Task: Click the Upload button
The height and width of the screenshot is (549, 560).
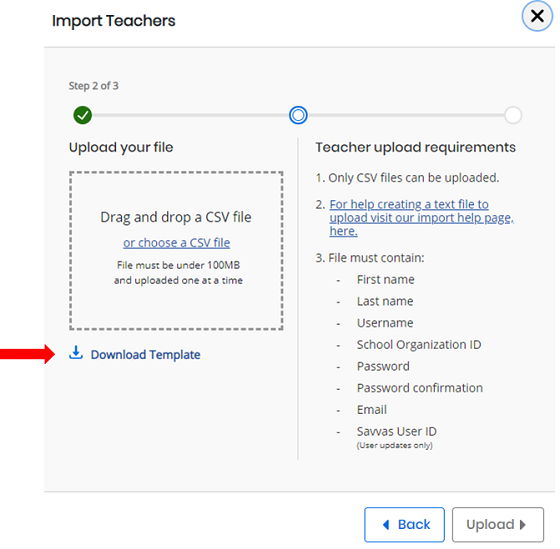Action: pyautogui.click(x=498, y=524)
